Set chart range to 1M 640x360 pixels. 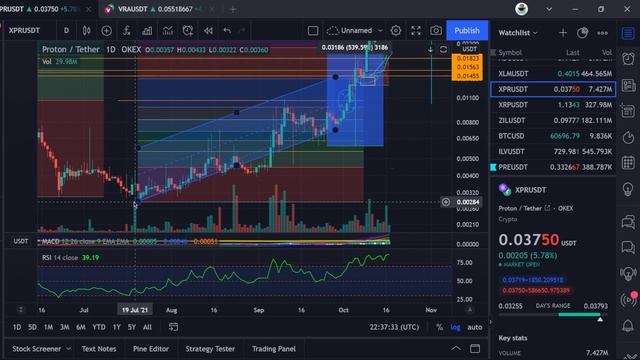click(48, 327)
